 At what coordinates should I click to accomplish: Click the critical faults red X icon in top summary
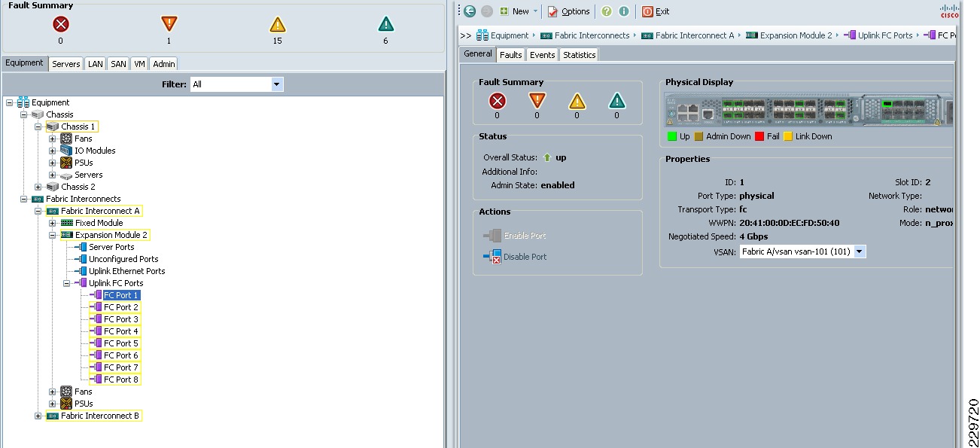coord(61,24)
